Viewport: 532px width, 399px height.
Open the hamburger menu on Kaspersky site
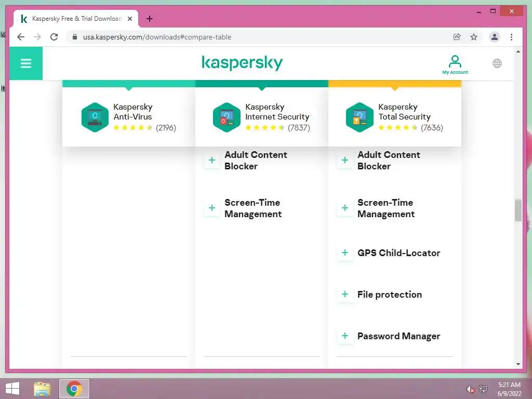click(26, 63)
